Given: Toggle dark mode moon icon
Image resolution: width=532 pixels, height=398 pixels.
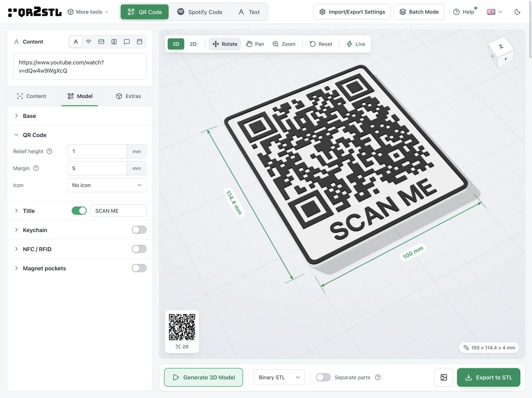Looking at the screenshot, I should (x=517, y=12).
